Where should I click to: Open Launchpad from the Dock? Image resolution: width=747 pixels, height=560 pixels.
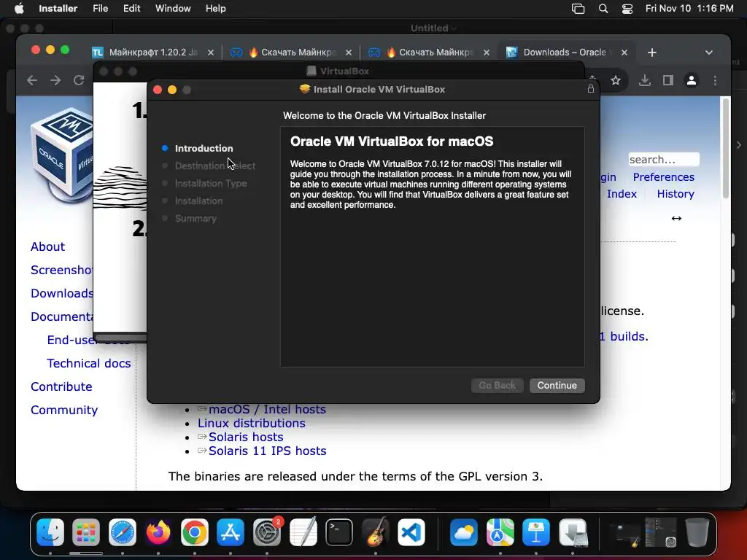pos(86,532)
